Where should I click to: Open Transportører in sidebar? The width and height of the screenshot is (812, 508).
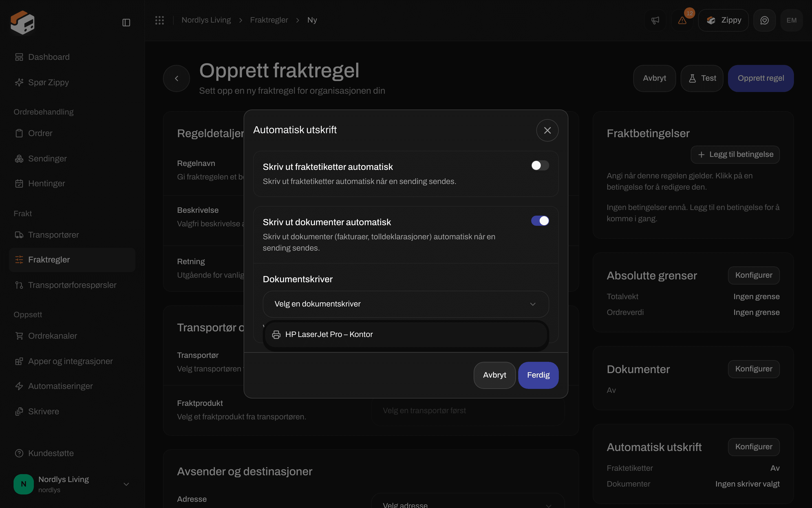[72, 235]
